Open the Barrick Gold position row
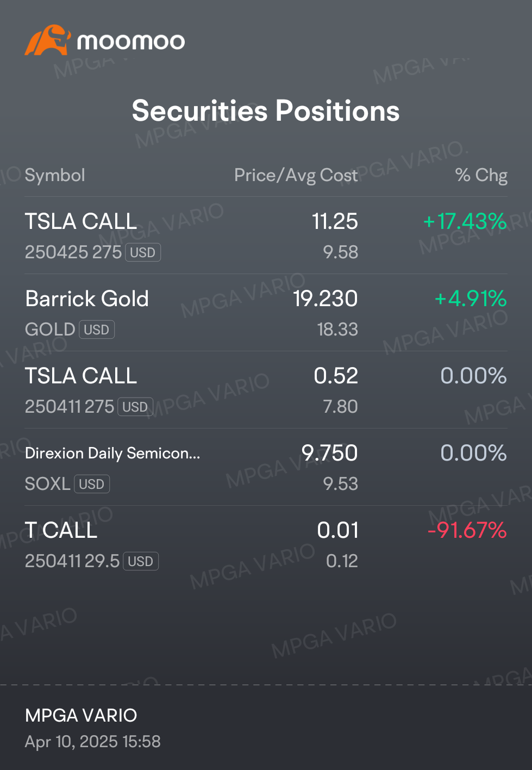 [266, 313]
